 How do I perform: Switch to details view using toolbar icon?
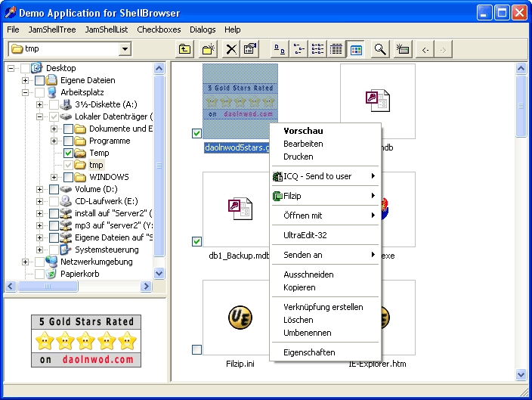coord(336,49)
